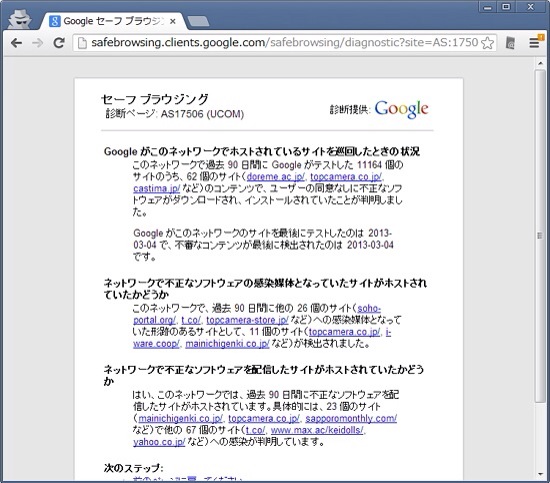Open the doreme.ac.jp link

276,176
